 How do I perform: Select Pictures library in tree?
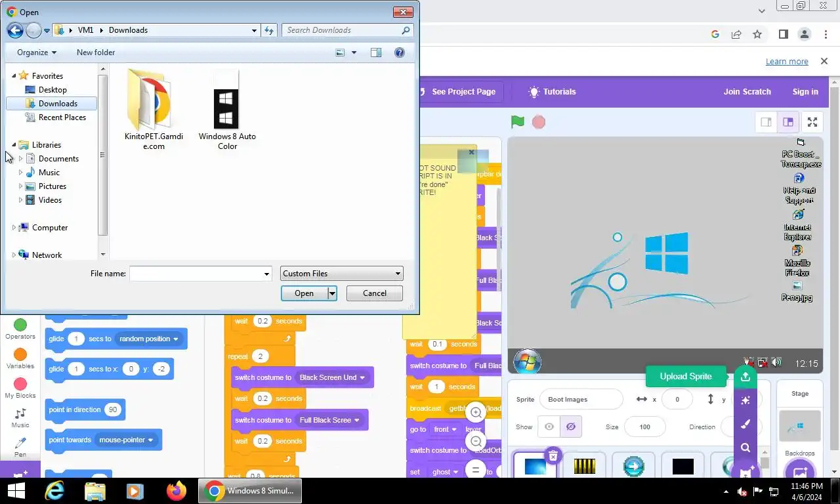[x=52, y=186]
